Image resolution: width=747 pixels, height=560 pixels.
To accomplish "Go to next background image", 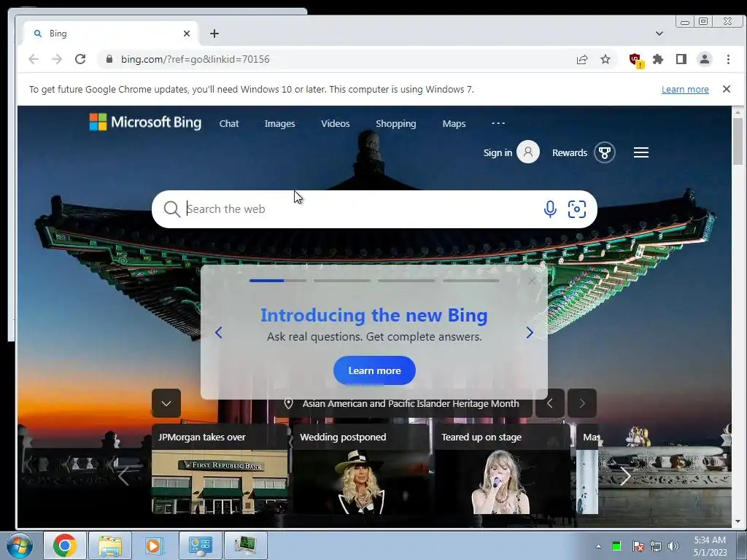I will pos(581,403).
